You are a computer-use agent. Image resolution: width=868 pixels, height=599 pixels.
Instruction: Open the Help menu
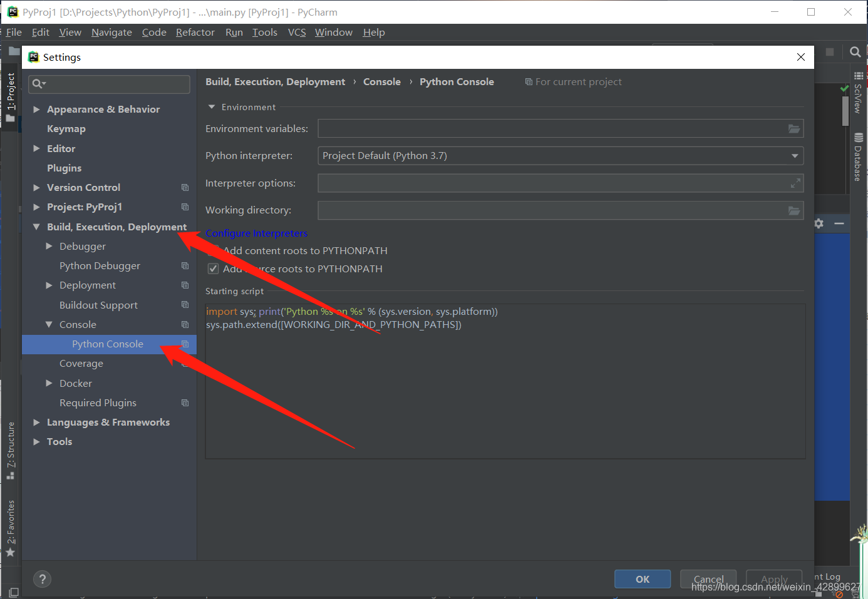pyautogui.click(x=374, y=33)
